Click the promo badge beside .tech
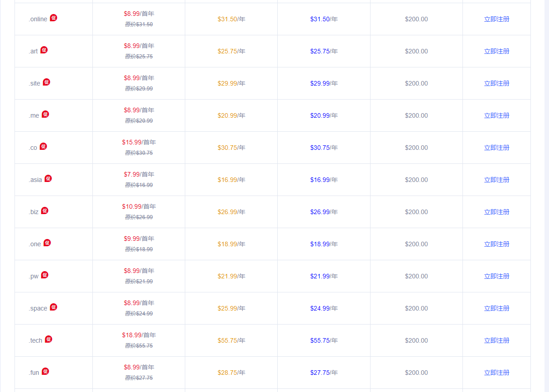Screen dimensions: 549x392 coord(48,339)
